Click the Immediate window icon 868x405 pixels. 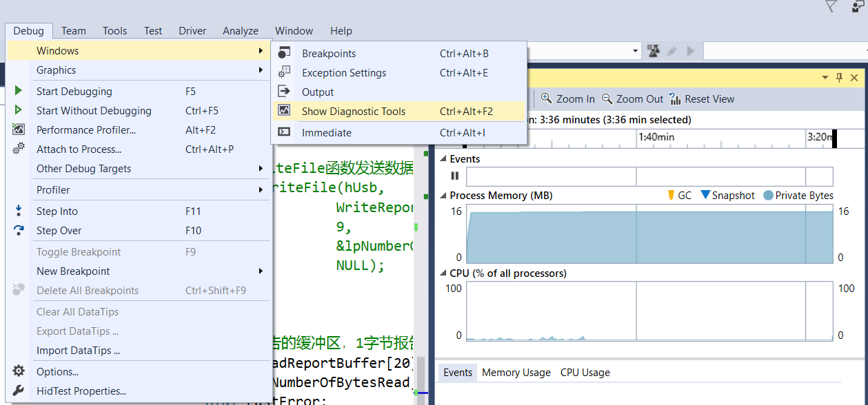click(x=284, y=132)
